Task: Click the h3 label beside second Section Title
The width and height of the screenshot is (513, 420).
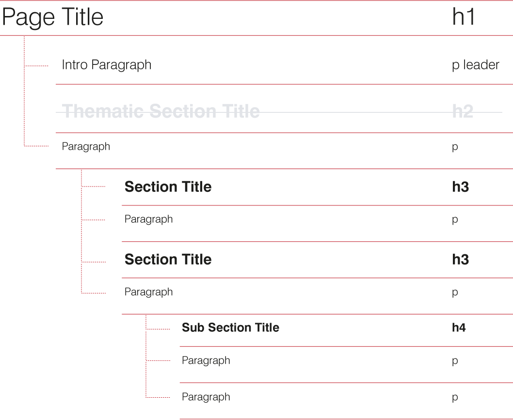Action: coord(460,260)
